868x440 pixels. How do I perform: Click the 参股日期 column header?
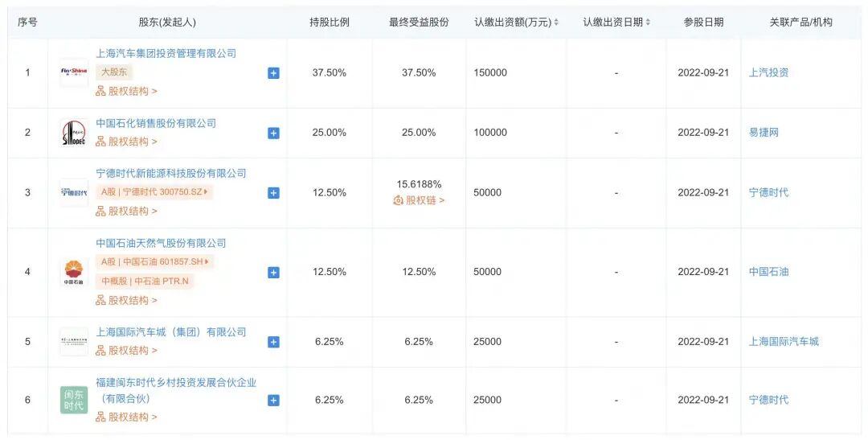[703, 23]
